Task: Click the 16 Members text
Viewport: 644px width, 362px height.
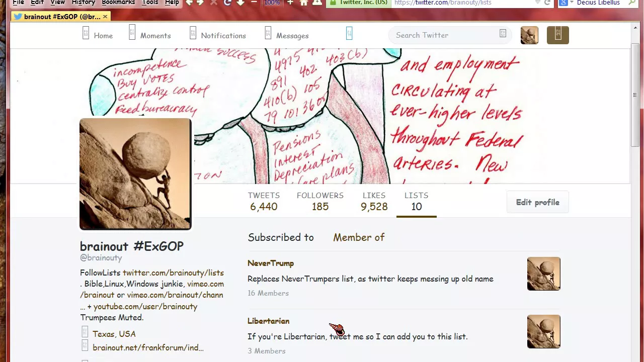Action: point(268,293)
